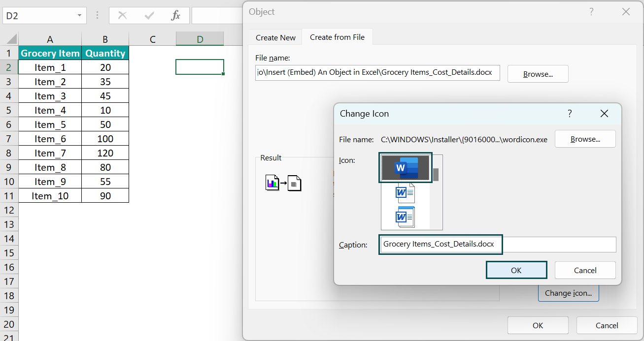Click the Change icon... button
This screenshot has height=341, width=644.
[568, 293]
